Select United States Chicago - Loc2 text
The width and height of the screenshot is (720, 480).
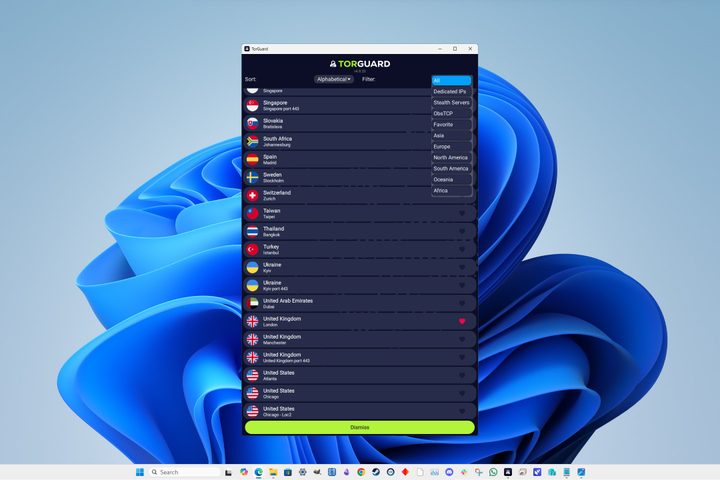pos(279,412)
